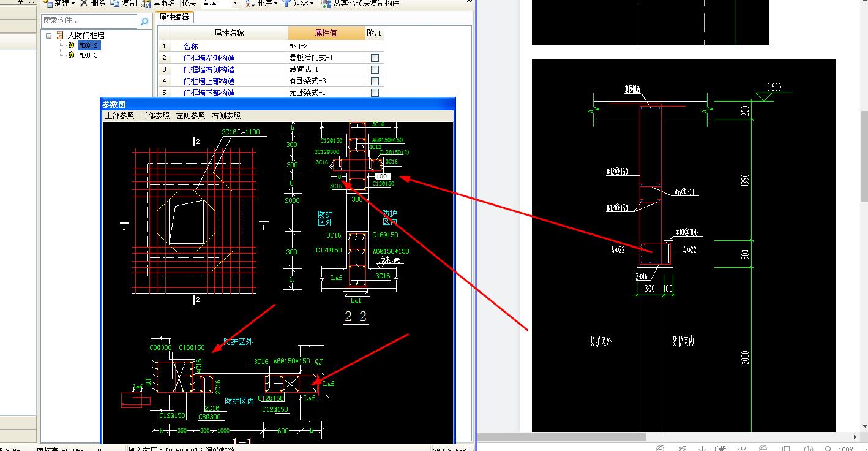Click 门框墙上部构造 property name
This screenshot has height=451, width=868.
coord(209,81)
